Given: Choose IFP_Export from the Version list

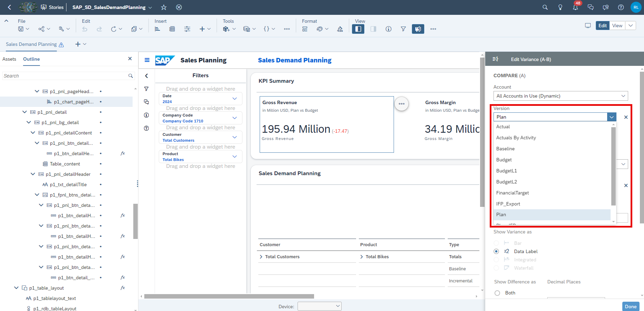Looking at the screenshot, I should [x=552, y=204].
